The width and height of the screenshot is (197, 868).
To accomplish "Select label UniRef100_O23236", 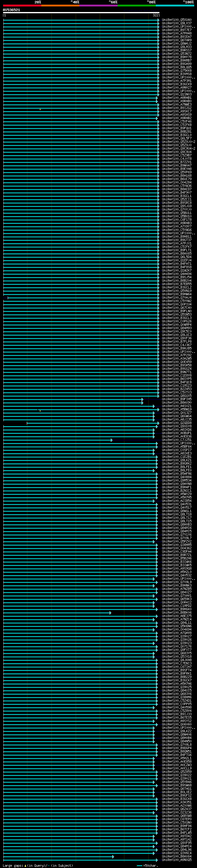I will coord(177,812).
